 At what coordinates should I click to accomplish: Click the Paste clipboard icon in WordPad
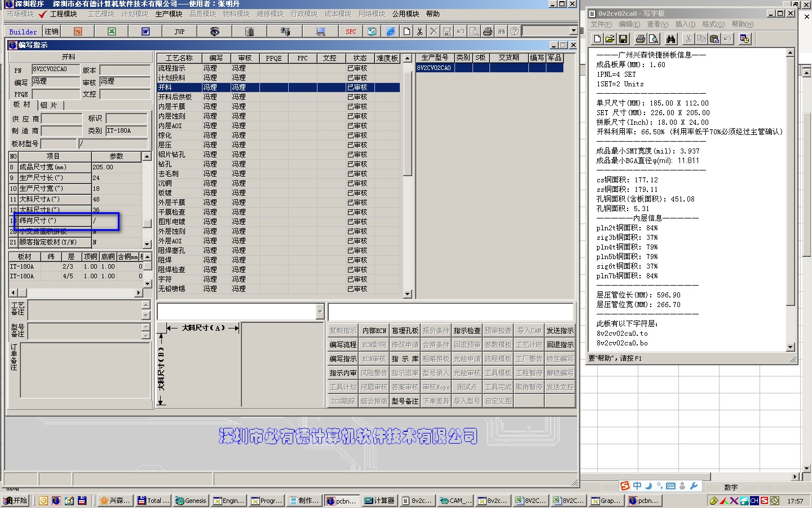(x=714, y=39)
